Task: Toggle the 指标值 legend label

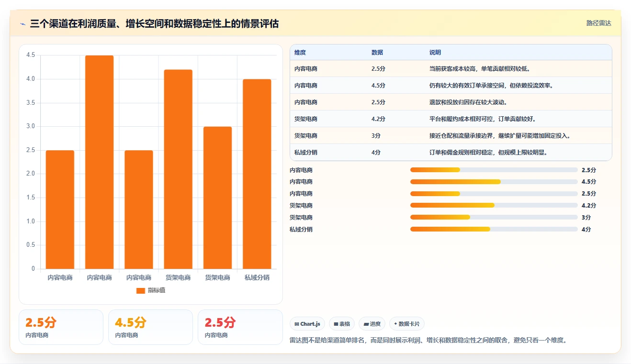Action: click(x=157, y=290)
